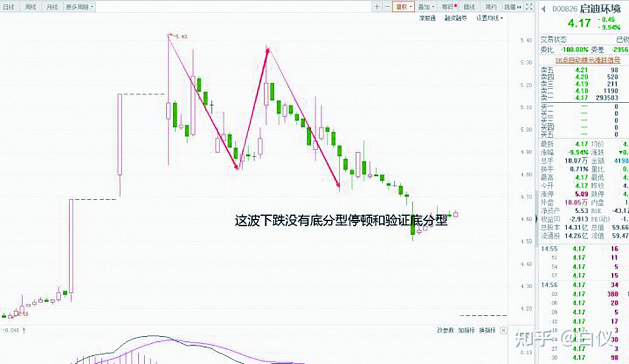Viewport: 629px width, 364px height.
Task: Toggle 隐藏 to hide the side panel
Action: click(x=510, y=7)
